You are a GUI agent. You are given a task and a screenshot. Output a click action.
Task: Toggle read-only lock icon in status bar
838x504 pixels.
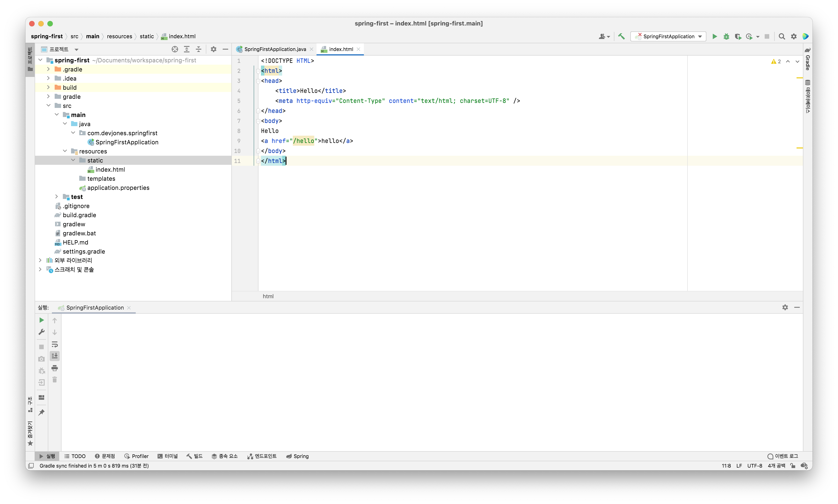click(793, 466)
